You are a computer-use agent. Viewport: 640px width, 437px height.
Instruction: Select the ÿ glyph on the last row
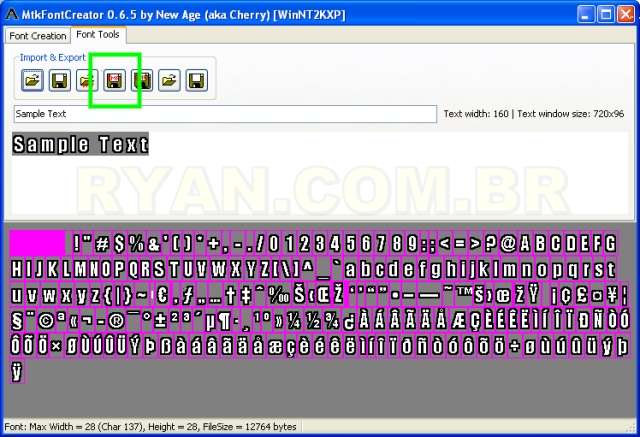(17, 372)
